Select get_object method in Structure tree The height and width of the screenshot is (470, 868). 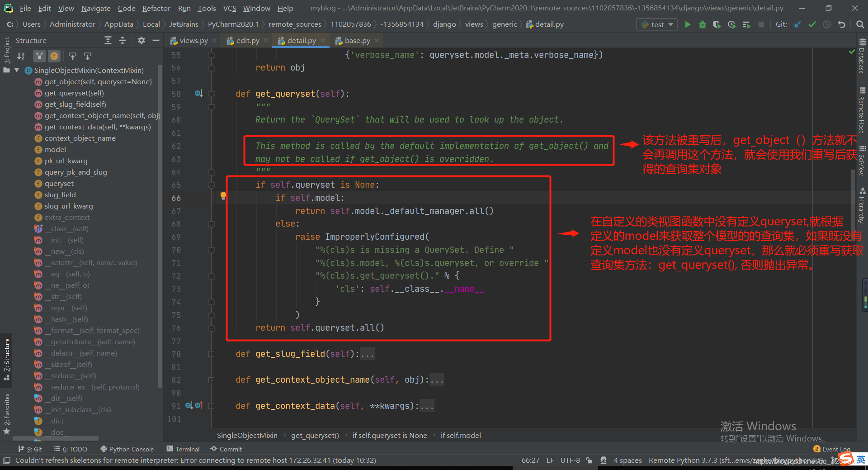pos(98,81)
